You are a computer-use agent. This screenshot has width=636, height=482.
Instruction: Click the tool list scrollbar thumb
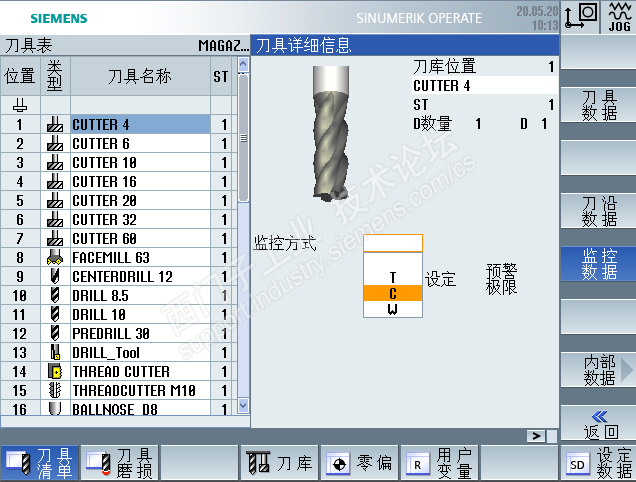point(243,138)
